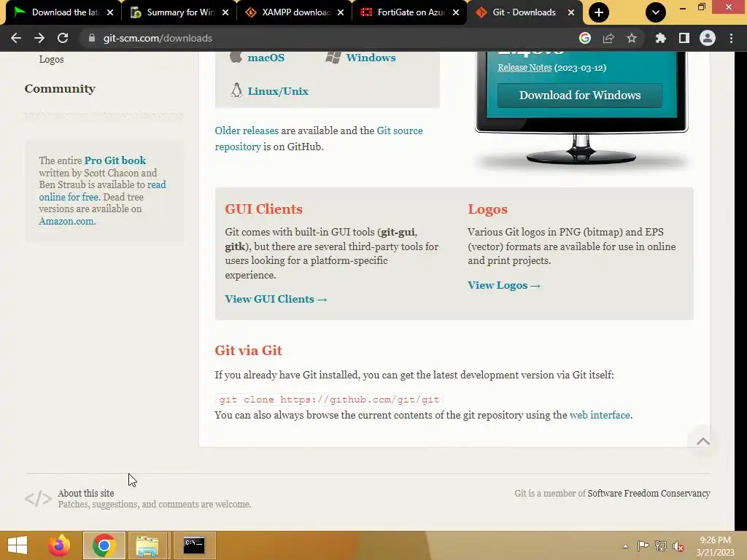The width and height of the screenshot is (747, 560).
Task: Open the Windows download link
Action: tap(371, 58)
